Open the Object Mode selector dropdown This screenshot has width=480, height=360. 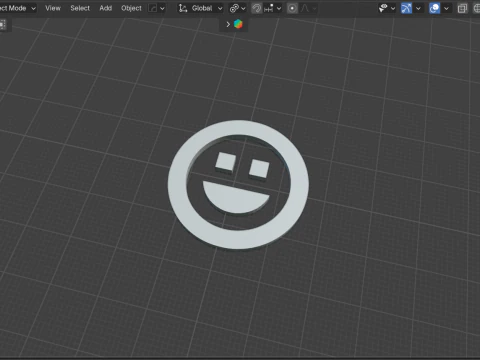17,8
